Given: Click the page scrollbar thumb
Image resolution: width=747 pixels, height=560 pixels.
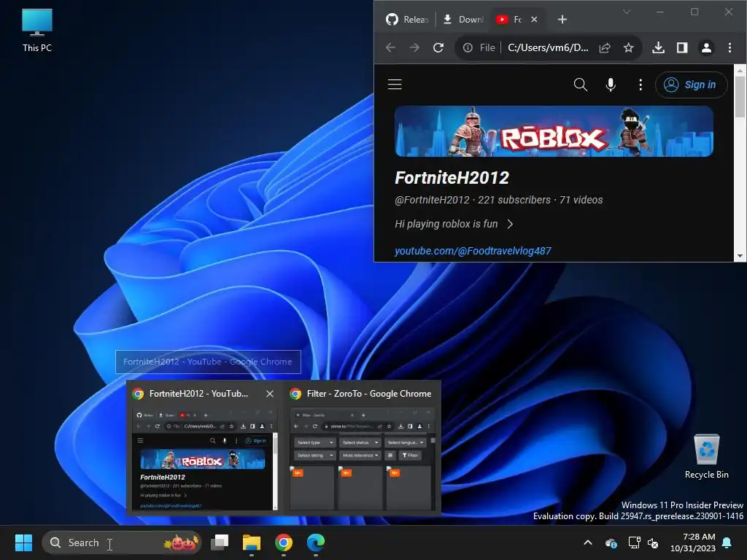Looking at the screenshot, I should pyautogui.click(x=740, y=97).
